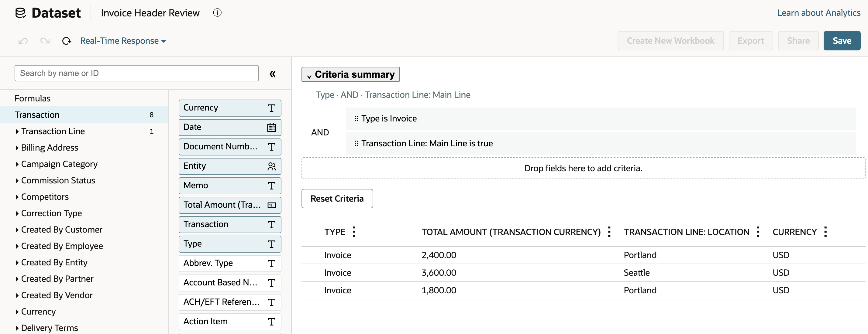This screenshot has height=334, width=868.
Task: Click the Share button
Action: [x=798, y=41]
